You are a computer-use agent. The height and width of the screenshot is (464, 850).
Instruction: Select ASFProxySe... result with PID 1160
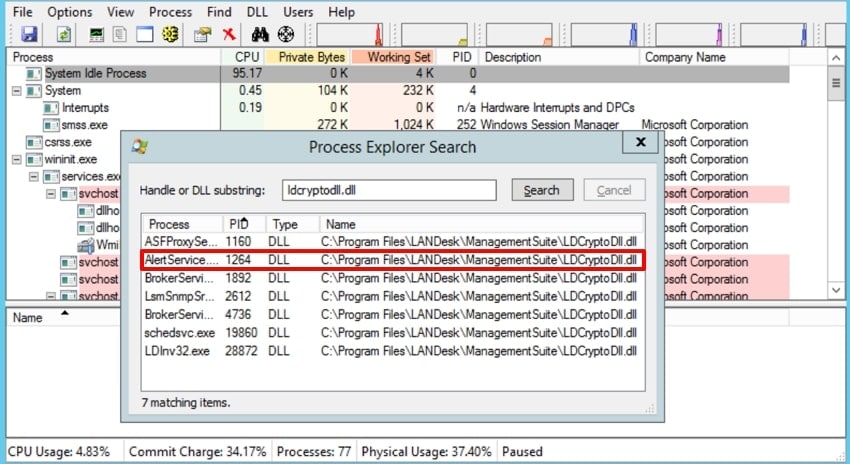tap(393, 242)
